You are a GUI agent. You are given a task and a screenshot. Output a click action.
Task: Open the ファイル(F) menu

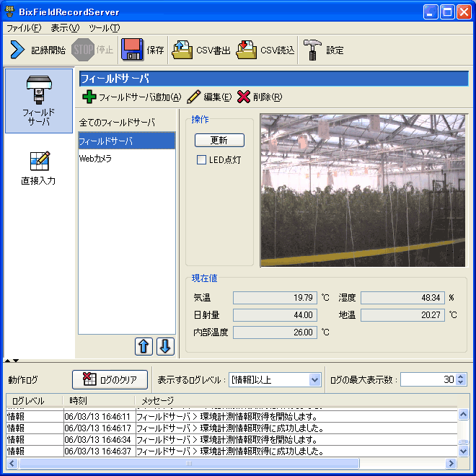pos(23,28)
